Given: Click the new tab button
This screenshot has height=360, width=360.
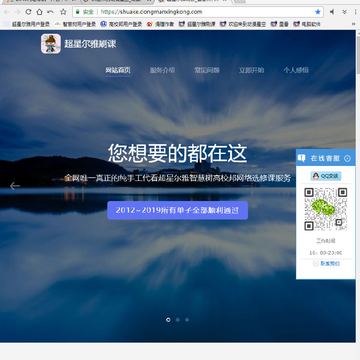Looking at the screenshot, I should pos(239,1).
